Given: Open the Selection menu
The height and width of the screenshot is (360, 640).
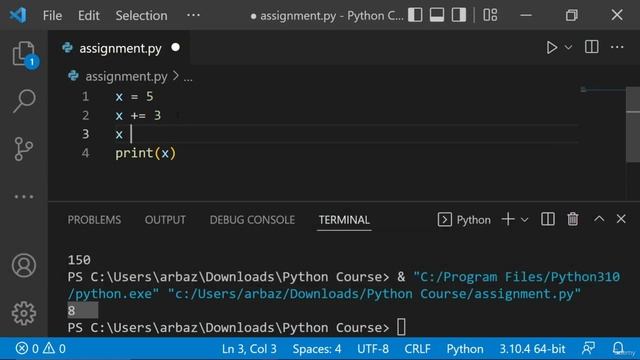Looking at the screenshot, I should click(141, 16).
